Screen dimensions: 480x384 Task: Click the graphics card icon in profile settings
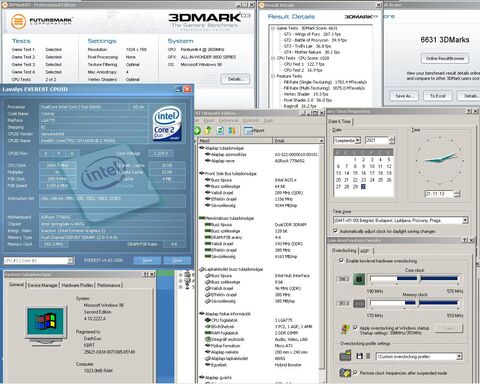346,355
